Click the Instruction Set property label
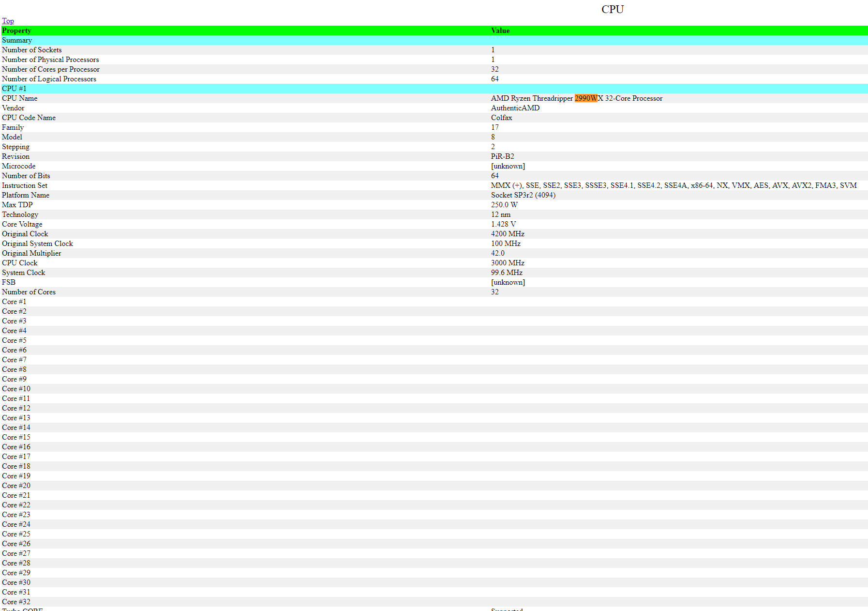868x611 pixels. (x=25, y=185)
